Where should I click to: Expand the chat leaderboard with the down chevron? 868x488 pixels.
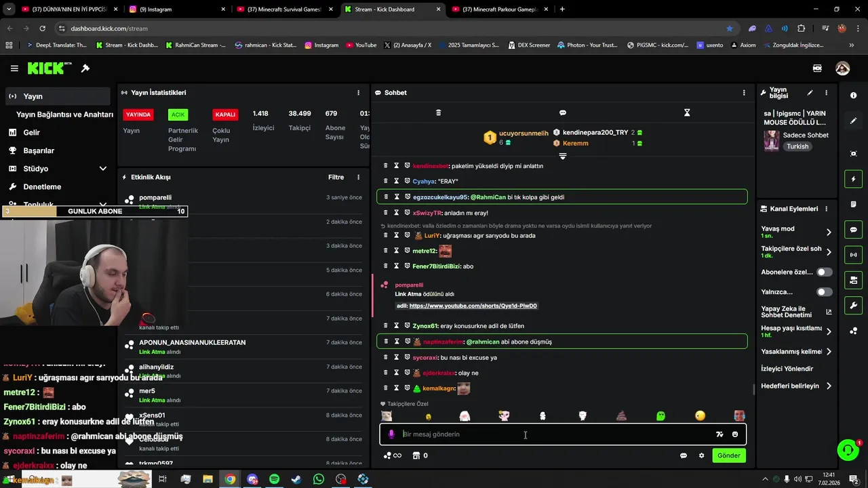tap(563, 157)
